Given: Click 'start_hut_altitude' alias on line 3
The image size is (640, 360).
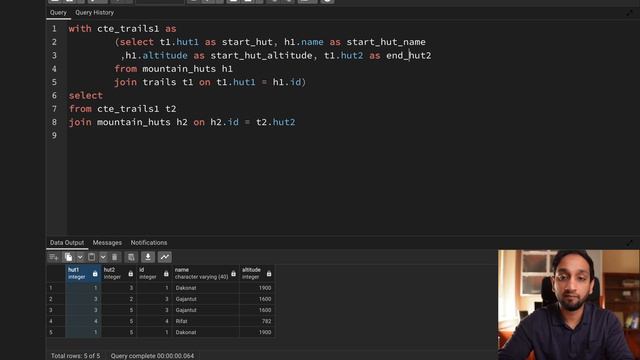Looking at the screenshot, I should click(x=261, y=56).
